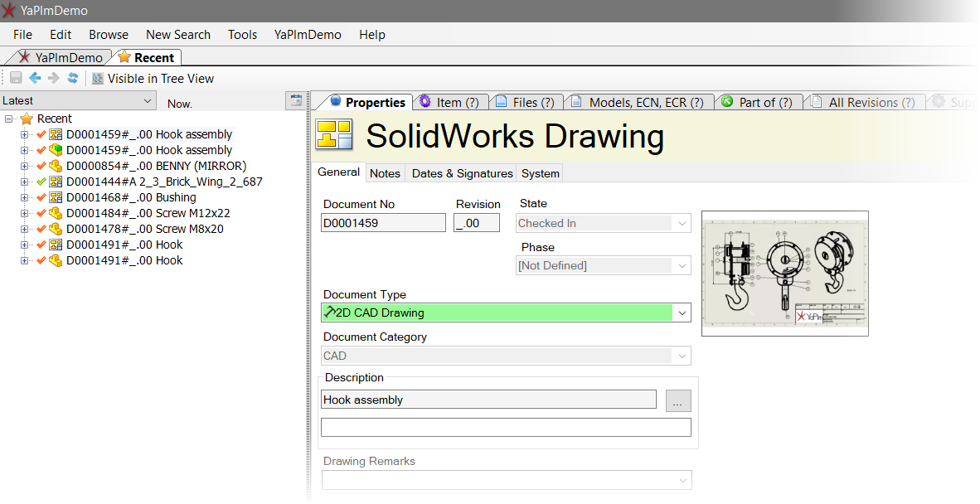
Task: Open the Edit menu
Action: click(61, 34)
